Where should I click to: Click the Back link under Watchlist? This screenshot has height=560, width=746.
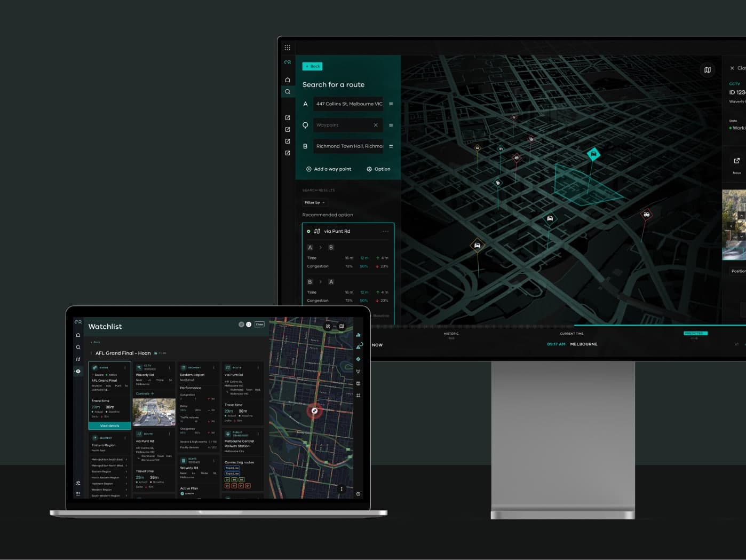(x=96, y=342)
